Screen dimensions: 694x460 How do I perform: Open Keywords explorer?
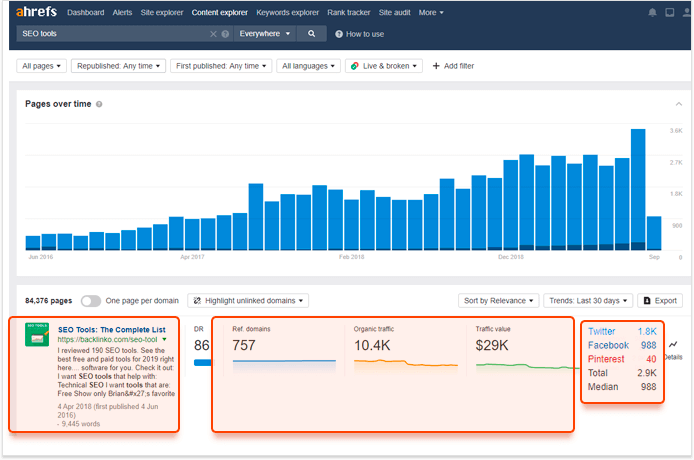287,12
